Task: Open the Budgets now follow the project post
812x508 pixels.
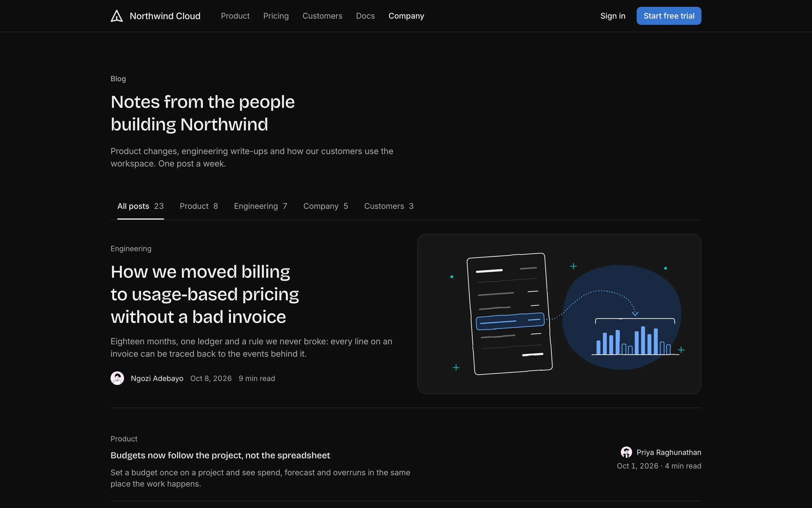Action: click(x=220, y=455)
